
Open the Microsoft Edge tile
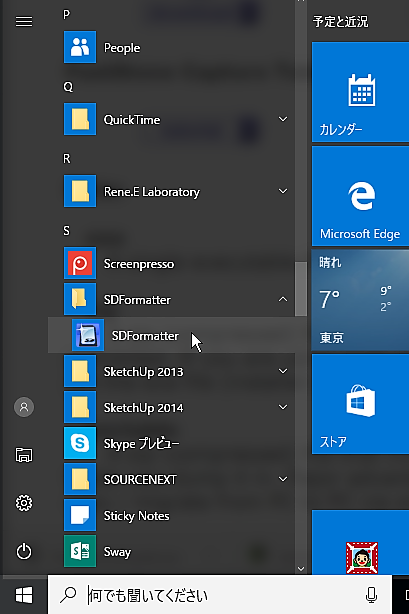coord(360,196)
